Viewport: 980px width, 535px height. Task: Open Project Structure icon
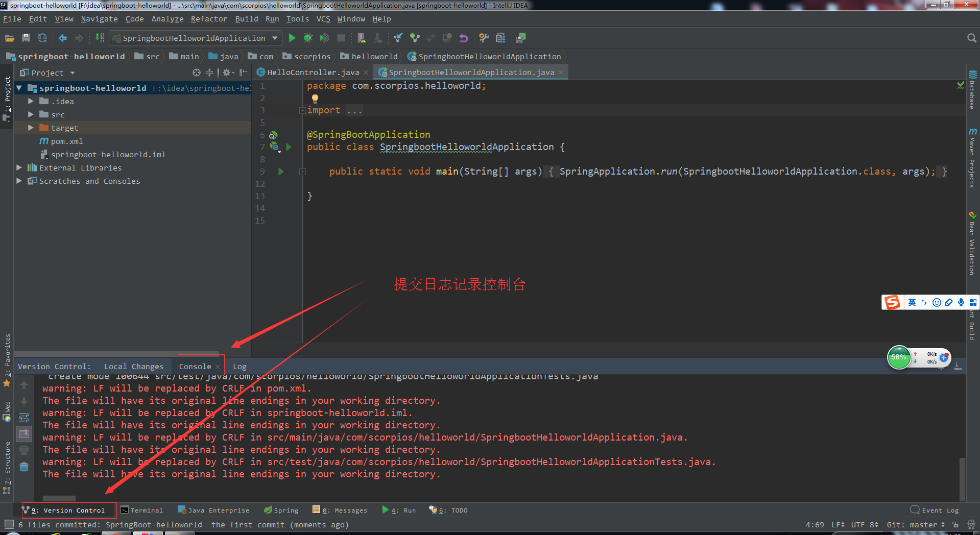(x=500, y=38)
